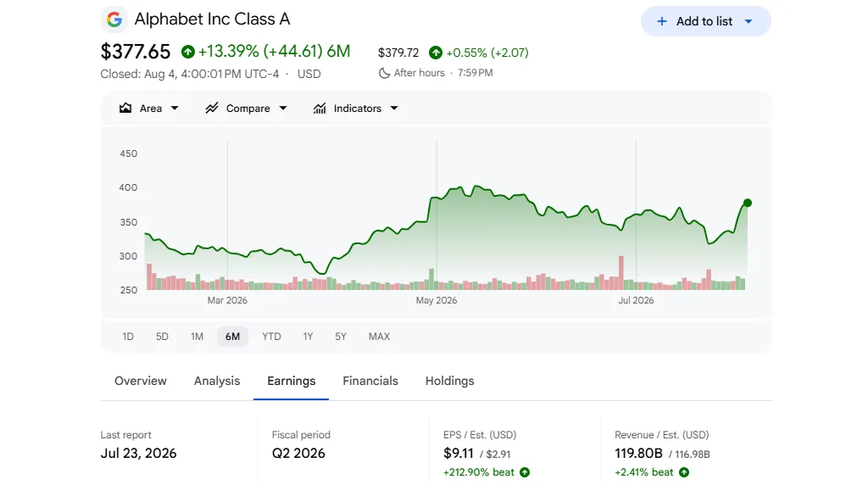
Task: Select the 6M time range
Action: click(x=232, y=337)
